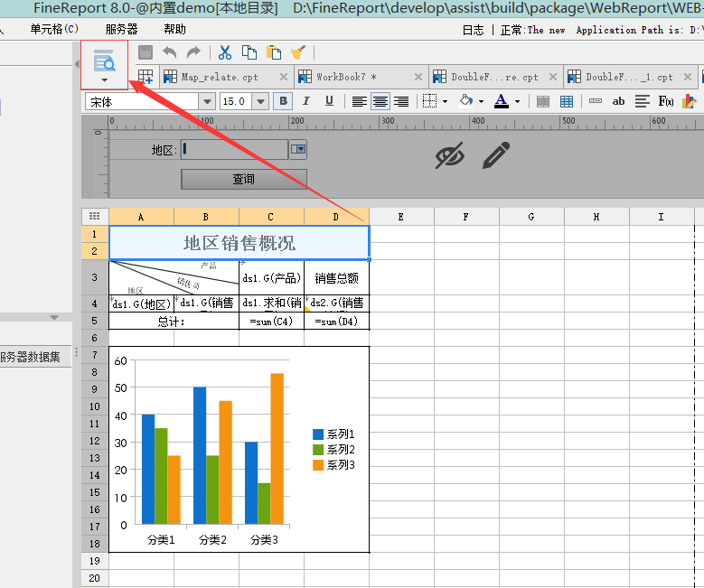Click the font size 15.0 field
Viewport: 704px width, 588px height.
tap(236, 101)
